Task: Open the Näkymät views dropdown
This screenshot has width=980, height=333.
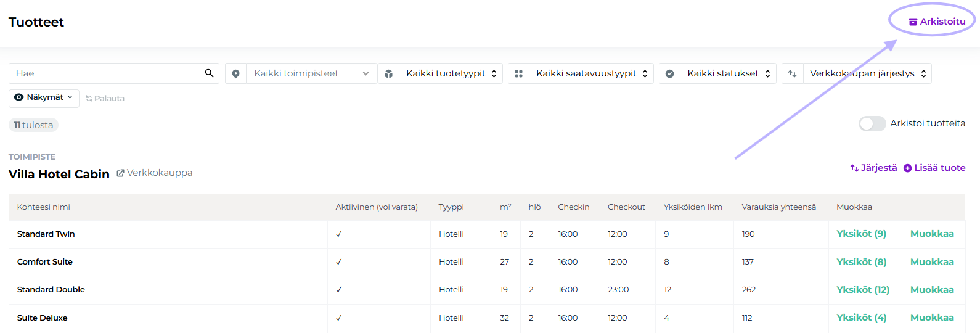Action: pyautogui.click(x=44, y=98)
